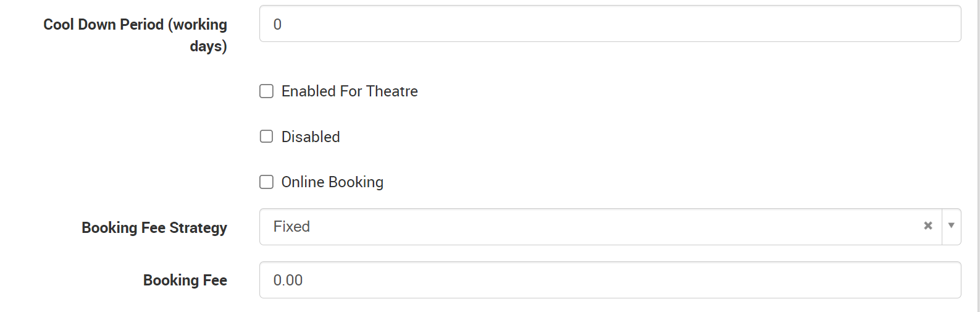
Task: Click the "days)" part of Cool Down label
Action: [208, 46]
